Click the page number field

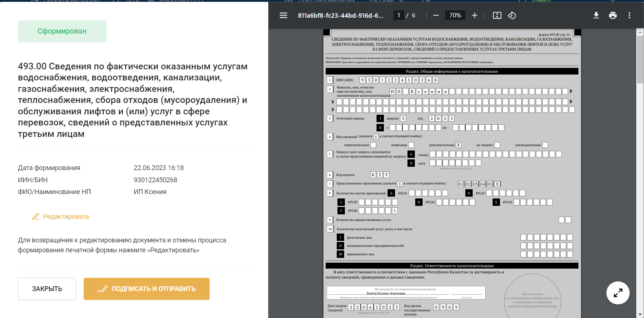399,15
